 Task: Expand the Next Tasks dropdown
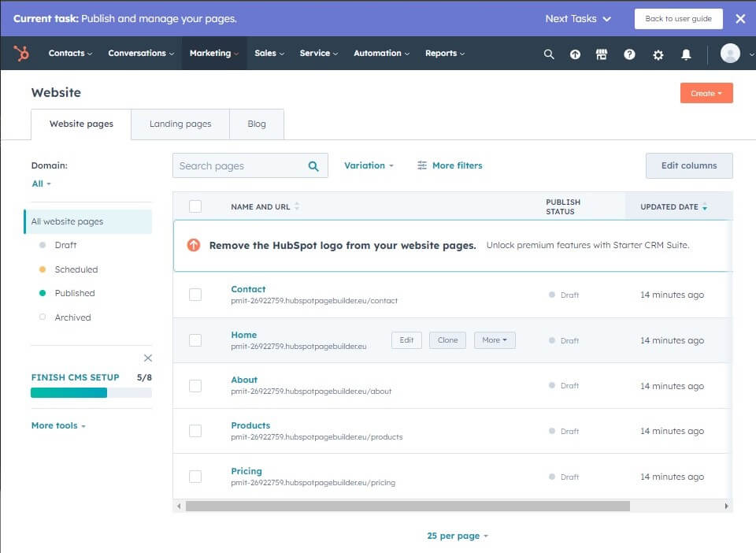[x=578, y=19]
